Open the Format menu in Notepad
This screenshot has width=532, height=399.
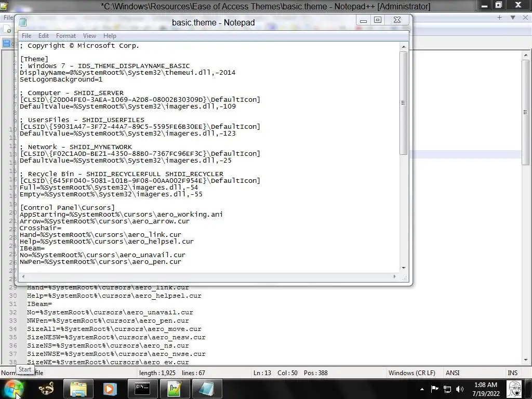66,36
